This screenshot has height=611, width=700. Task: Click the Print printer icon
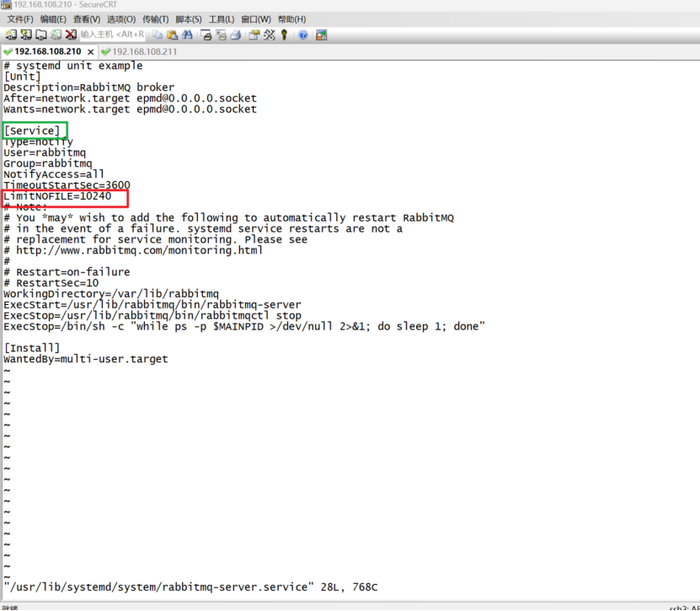click(236, 35)
